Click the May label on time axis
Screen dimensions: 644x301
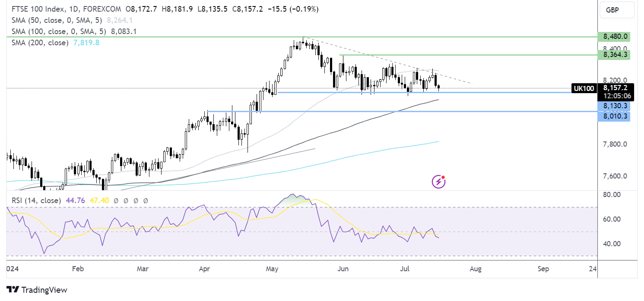272,269
